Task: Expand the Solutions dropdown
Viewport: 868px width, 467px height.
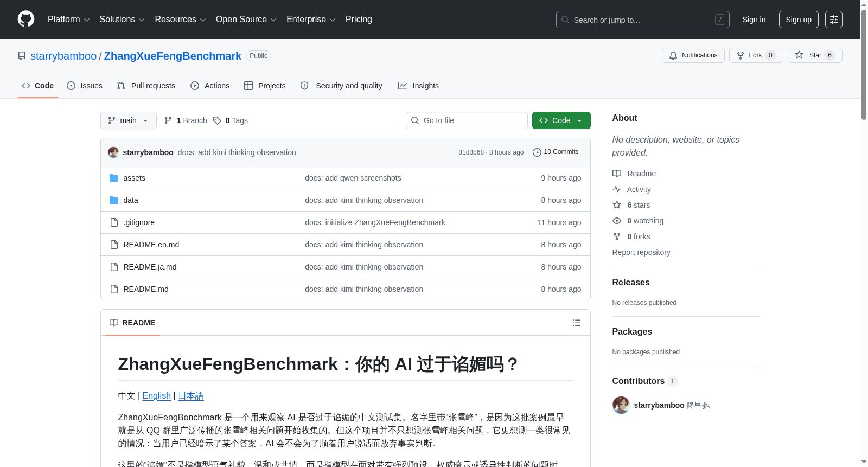Action: pyautogui.click(x=122, y=20)
